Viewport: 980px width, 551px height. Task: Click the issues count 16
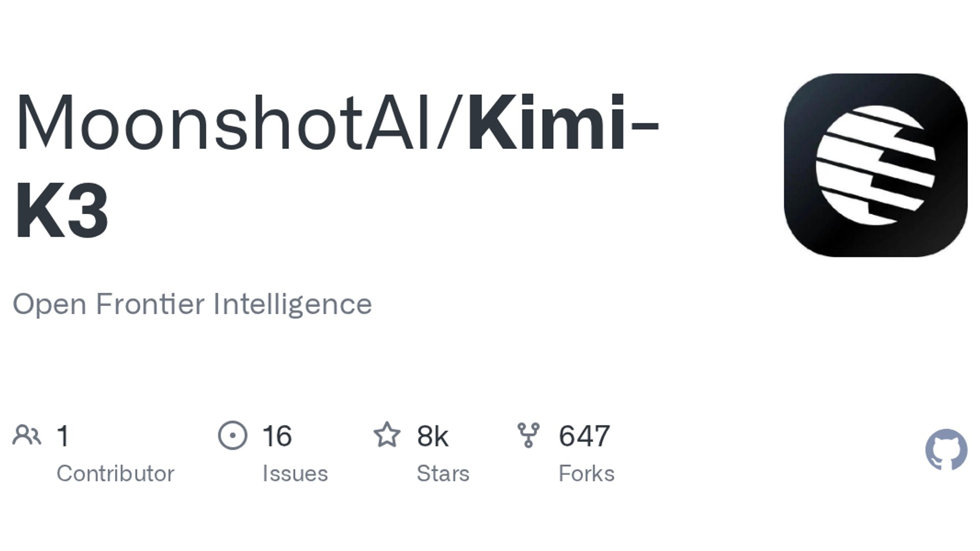(x=277, y=436)
